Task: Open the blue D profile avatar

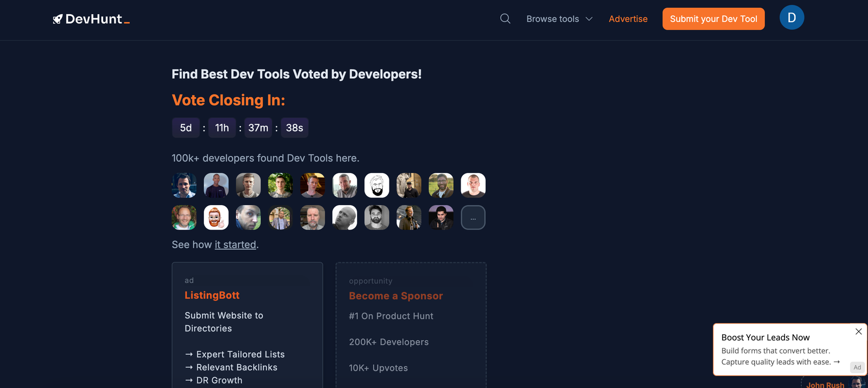Action: pos(792,18)
